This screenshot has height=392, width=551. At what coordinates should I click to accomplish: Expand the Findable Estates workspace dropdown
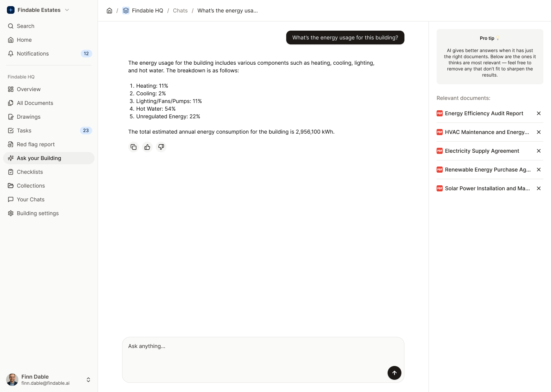pos(67,10)
